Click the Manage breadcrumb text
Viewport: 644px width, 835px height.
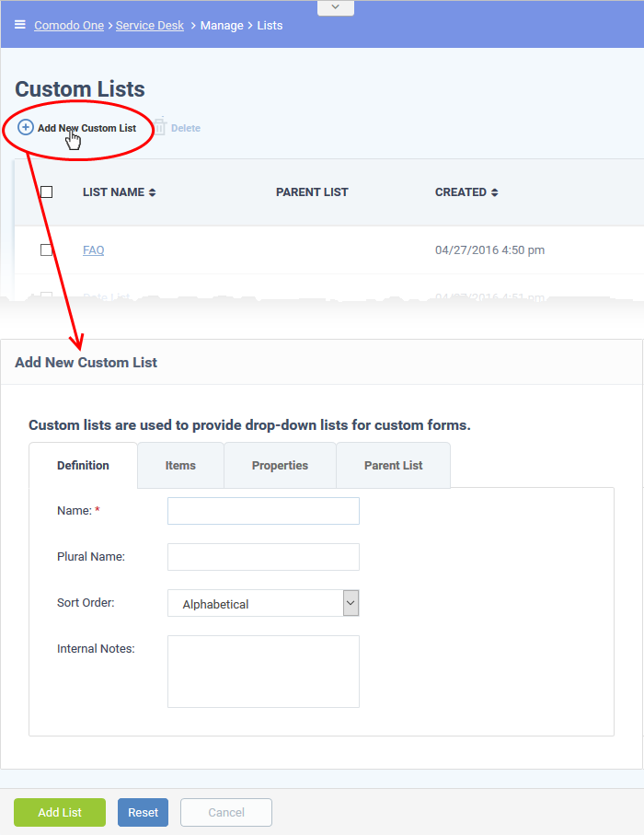click(x=222, y=25)
